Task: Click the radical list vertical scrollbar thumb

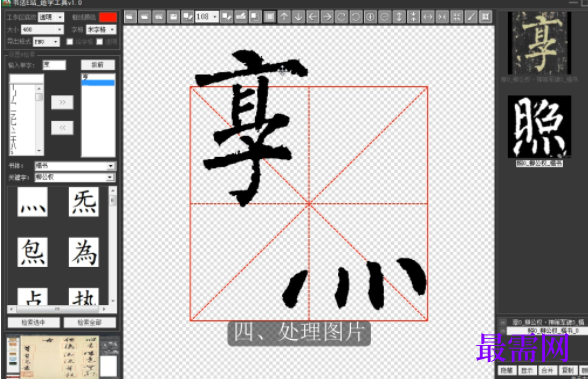Action: [x=39, y=97]
